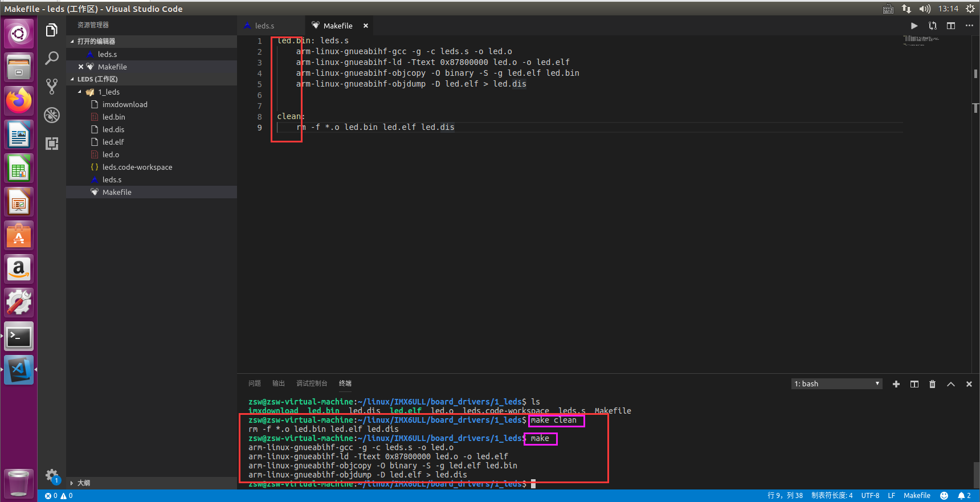Click the clock showing 13:14
980x502 pixels.
point(948,9)
